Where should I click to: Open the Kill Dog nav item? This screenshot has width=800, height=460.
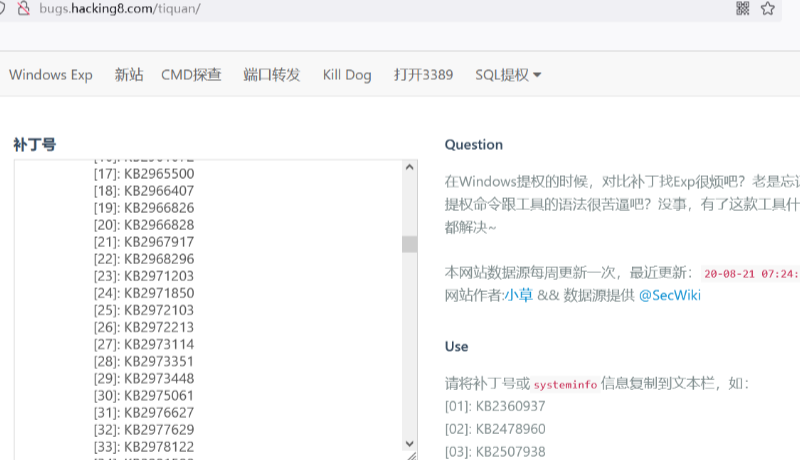pos(347,75)
